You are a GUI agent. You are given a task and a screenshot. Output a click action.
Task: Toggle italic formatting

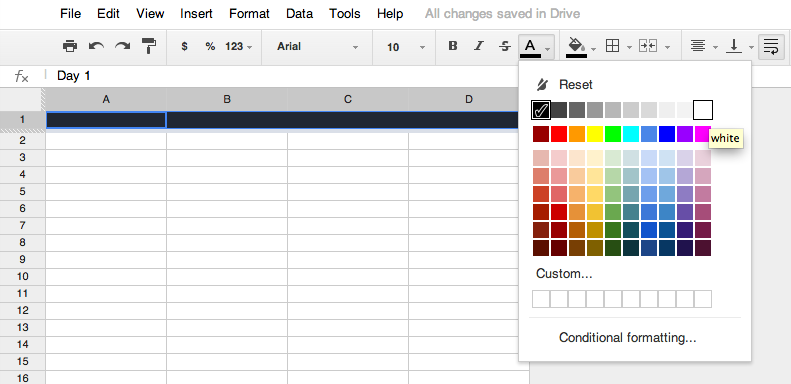479,46
